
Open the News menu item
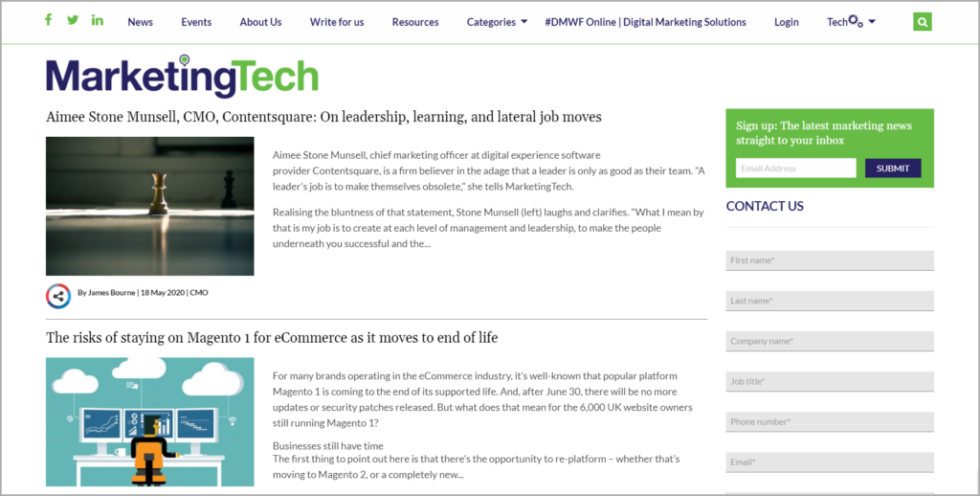click(140, 22)
